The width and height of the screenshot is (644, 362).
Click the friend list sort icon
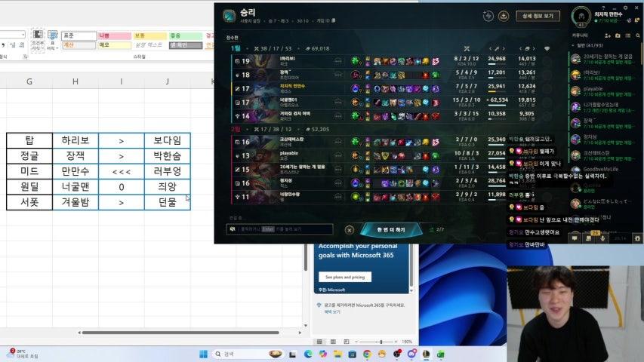pyautogui.click(x=628, y=35)
